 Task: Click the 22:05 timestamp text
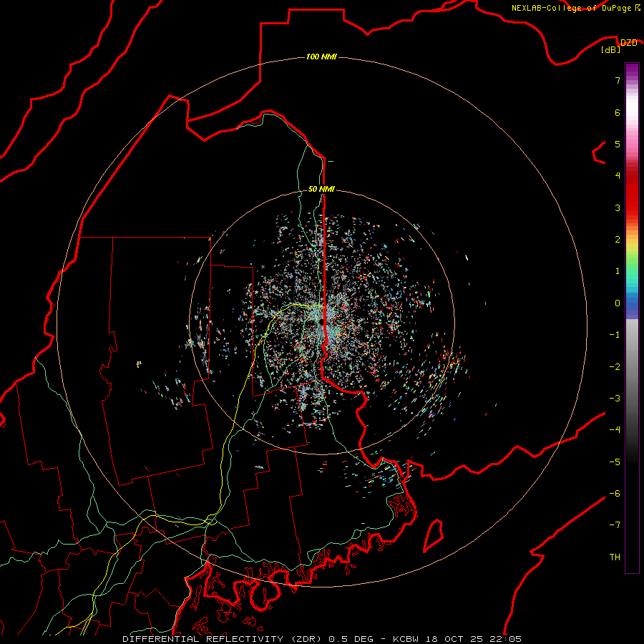pos(506,639)
